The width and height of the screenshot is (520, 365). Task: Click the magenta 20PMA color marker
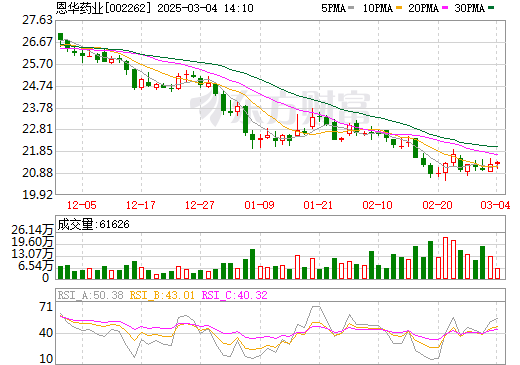(445, 8)
